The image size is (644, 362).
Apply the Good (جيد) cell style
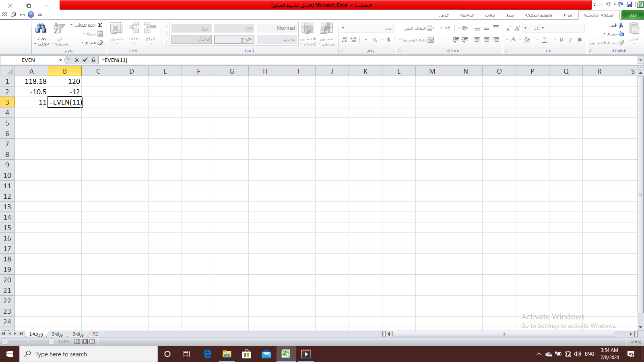[x=234, y=28]
